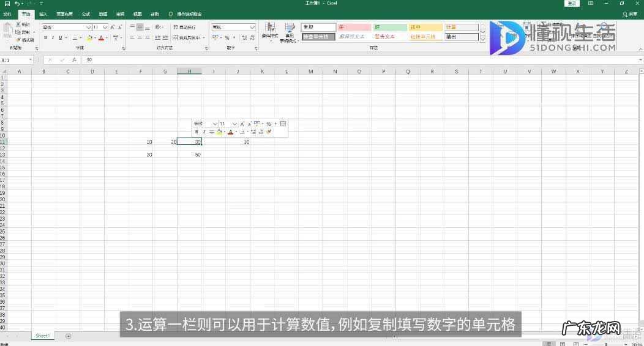Open Conditional Formatting menu
The width and height of the screenshot is (644, 346).
(x=270, y=32)
